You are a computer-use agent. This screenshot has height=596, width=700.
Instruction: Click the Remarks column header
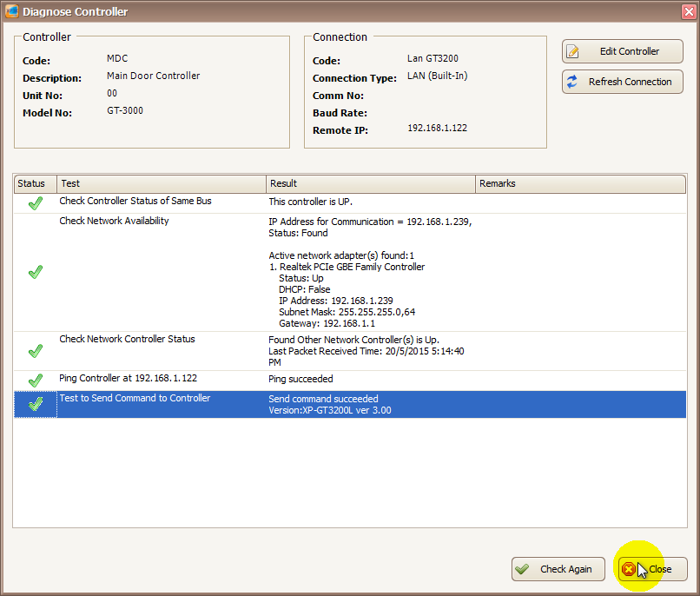pos(580,183)
